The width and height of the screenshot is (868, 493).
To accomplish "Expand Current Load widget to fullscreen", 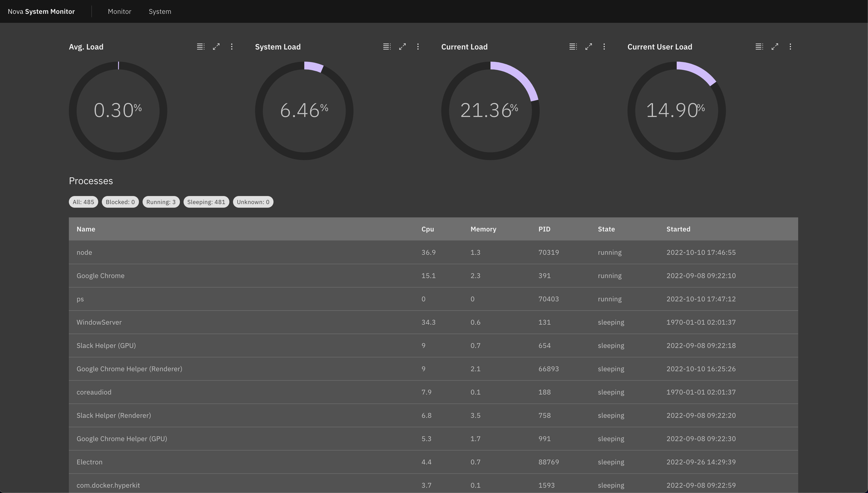I will point(589,46).
